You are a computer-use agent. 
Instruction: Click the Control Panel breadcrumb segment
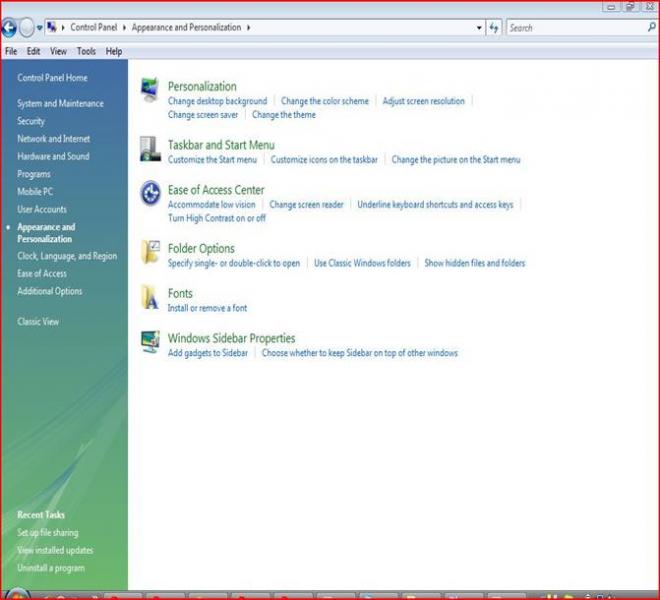[x=93, y=27]
